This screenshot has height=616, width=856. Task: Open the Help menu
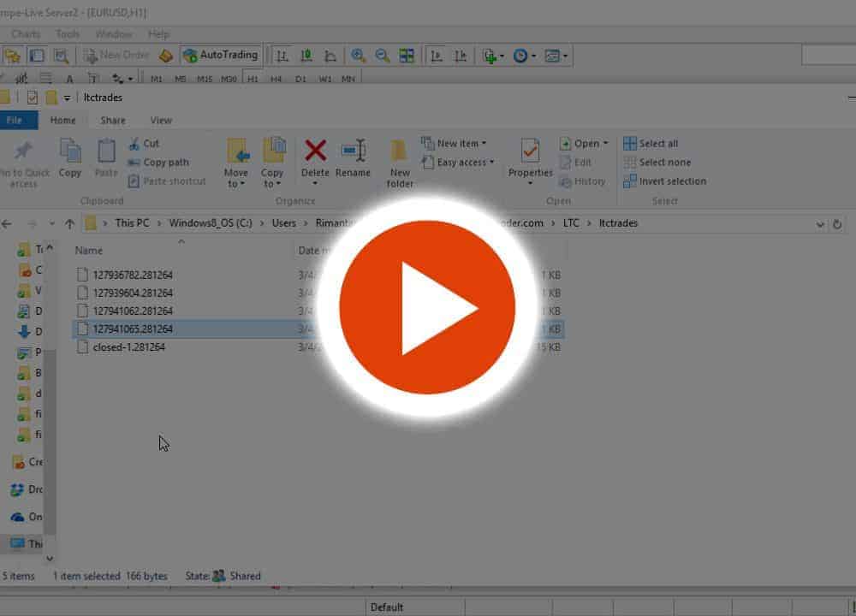click(158, 34)
